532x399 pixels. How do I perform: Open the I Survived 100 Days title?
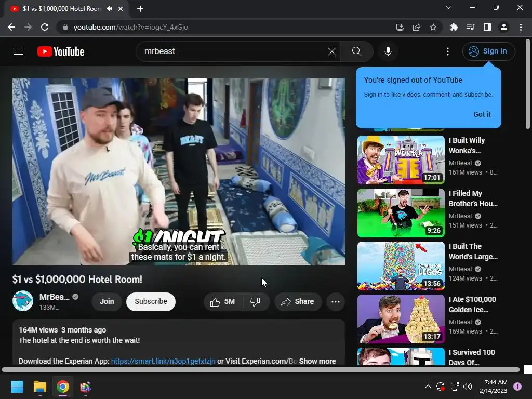pos(472,357)
